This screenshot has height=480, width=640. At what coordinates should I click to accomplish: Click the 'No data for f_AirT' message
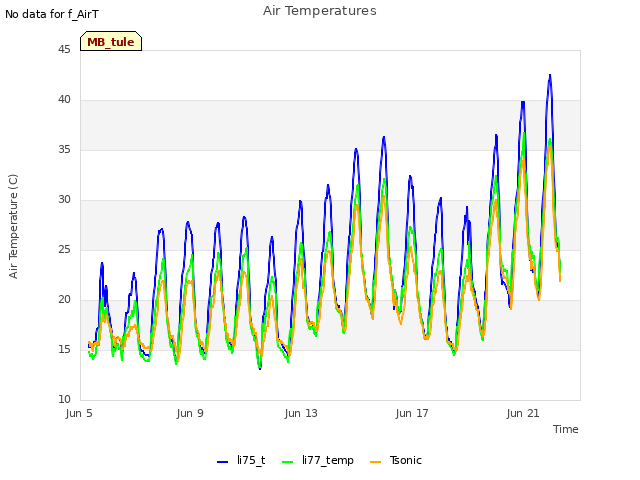52,14
